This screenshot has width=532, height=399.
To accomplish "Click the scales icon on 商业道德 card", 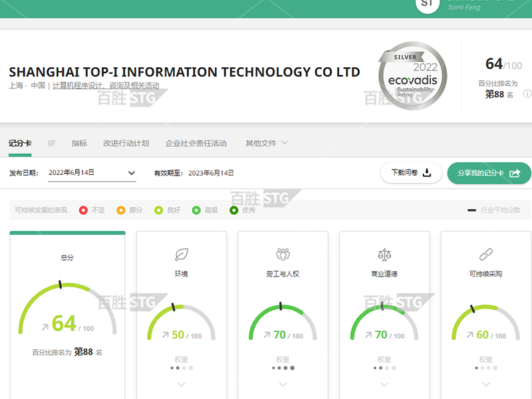I will tap(384, 255).
